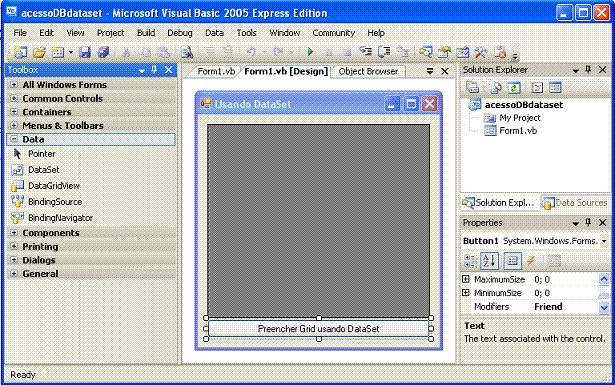Start debugging with the green play icon
This screenshot has height=385, width=615.
tap(310, 52)
